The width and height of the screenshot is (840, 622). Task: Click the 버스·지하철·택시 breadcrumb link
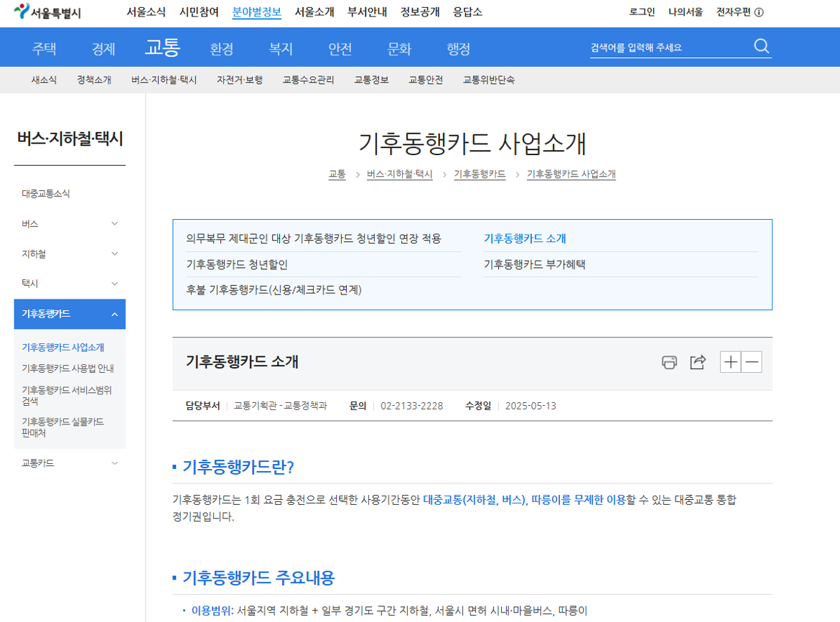[x=399, y=175]
